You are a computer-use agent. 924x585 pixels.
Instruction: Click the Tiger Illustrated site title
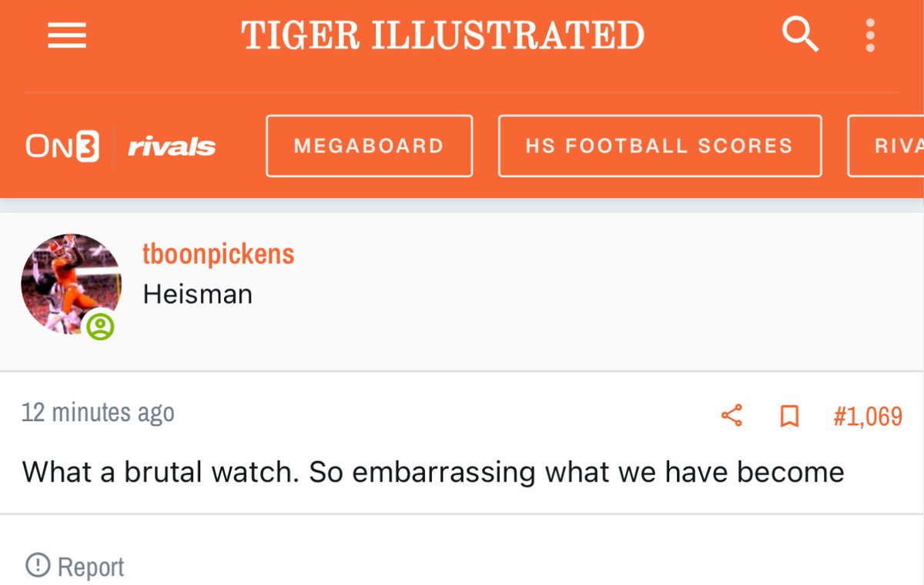(443, 35)
